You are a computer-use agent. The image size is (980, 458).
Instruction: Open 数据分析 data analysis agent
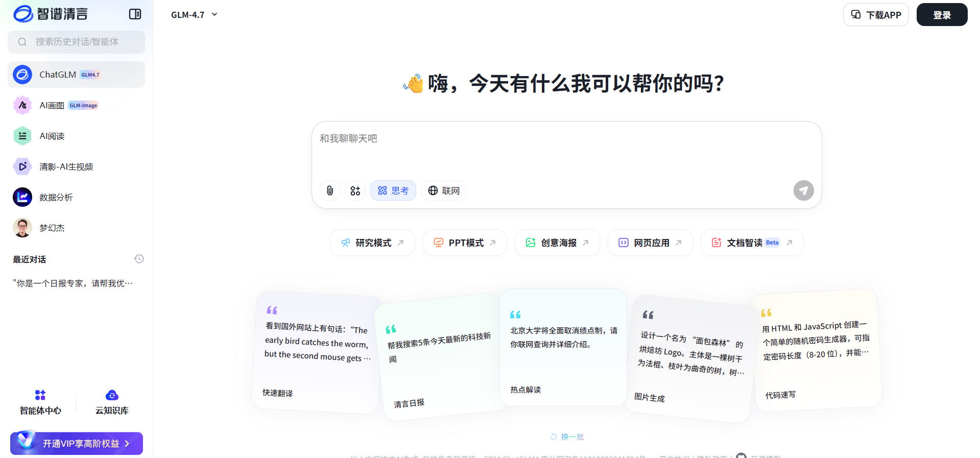tap(56, 198)
